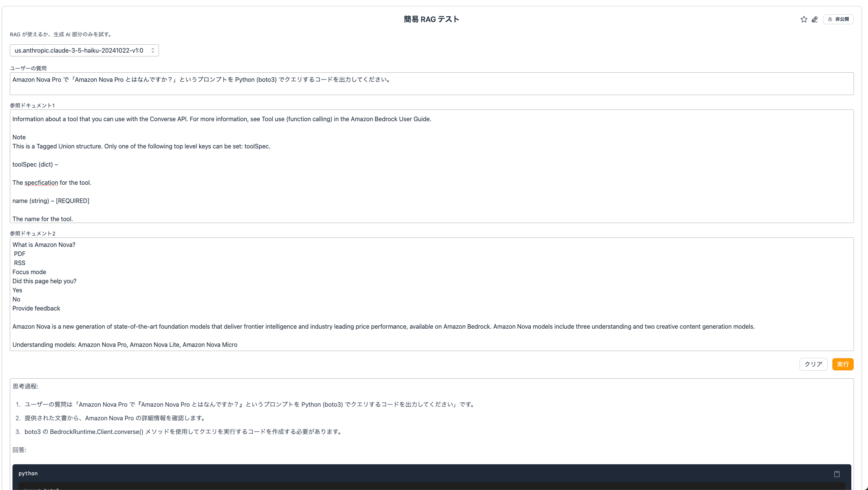Click into the ユーザーの質問 text field
868x490 pixels.
[432, 84]
